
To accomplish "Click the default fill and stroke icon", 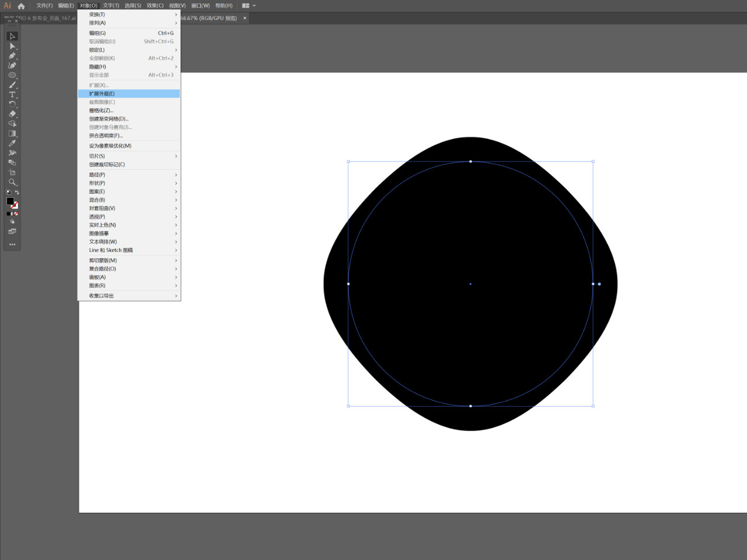I will [8, 192].
